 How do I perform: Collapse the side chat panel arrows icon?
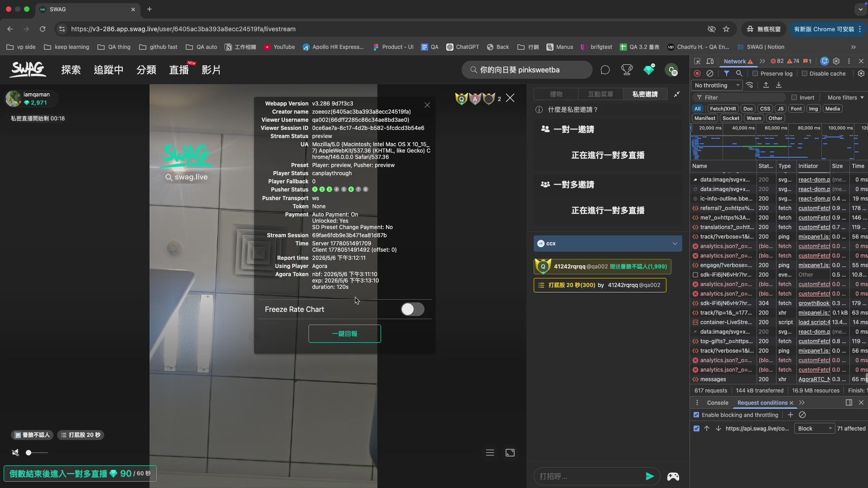click(x=677, y=94)
